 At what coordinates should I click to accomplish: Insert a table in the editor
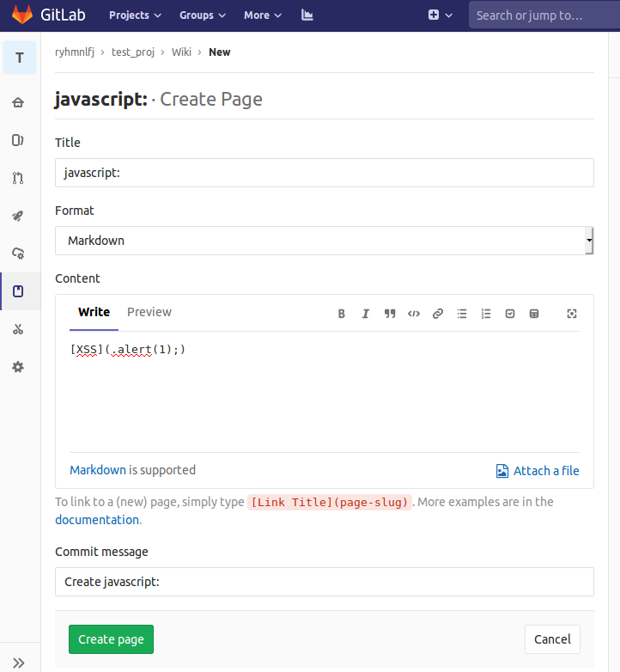[534, 314]
